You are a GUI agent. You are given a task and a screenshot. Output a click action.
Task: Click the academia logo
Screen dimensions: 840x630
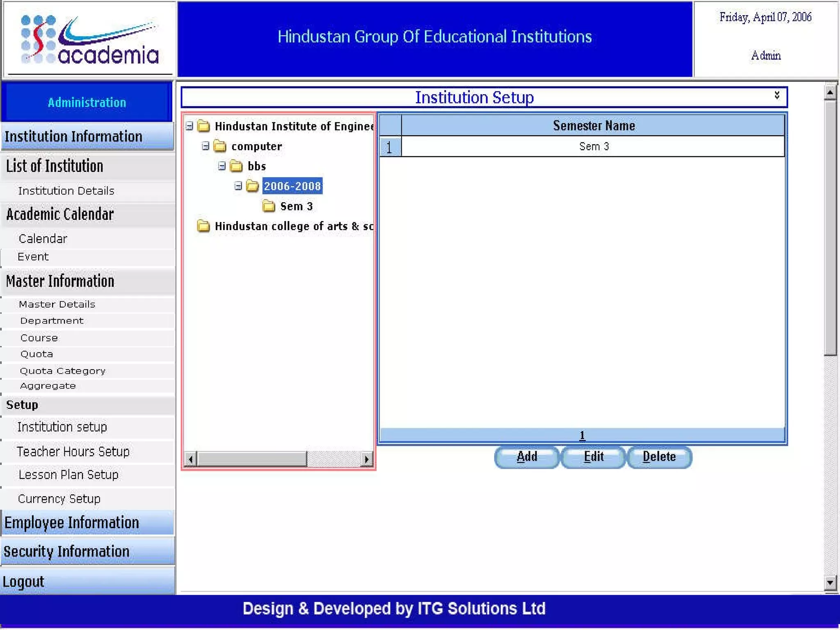click(x=89, y=40)
